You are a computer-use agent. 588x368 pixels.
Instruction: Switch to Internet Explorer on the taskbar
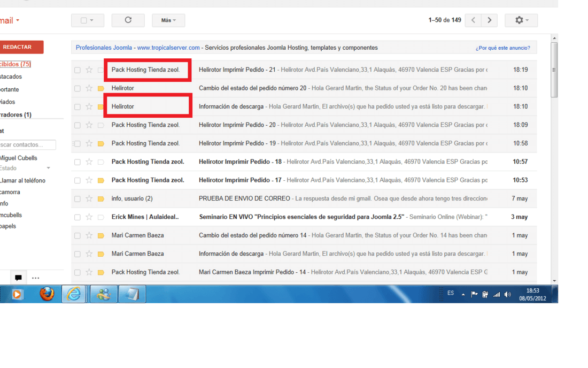(74, 294)
